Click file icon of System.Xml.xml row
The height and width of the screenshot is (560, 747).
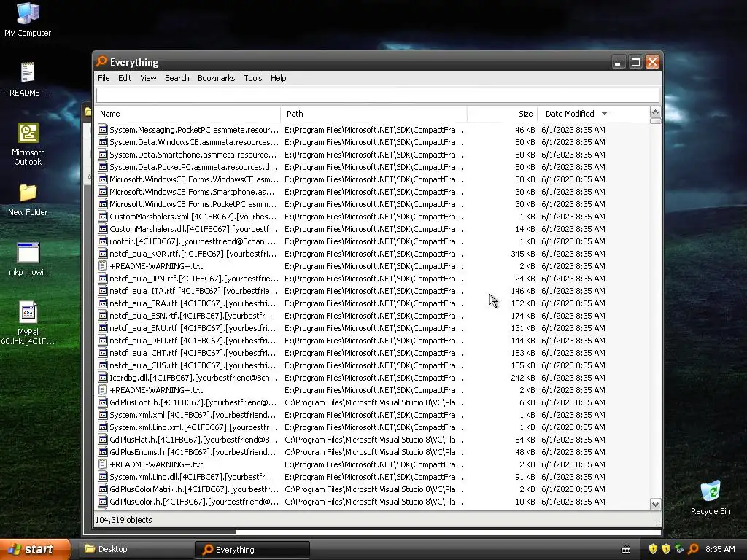102,414
